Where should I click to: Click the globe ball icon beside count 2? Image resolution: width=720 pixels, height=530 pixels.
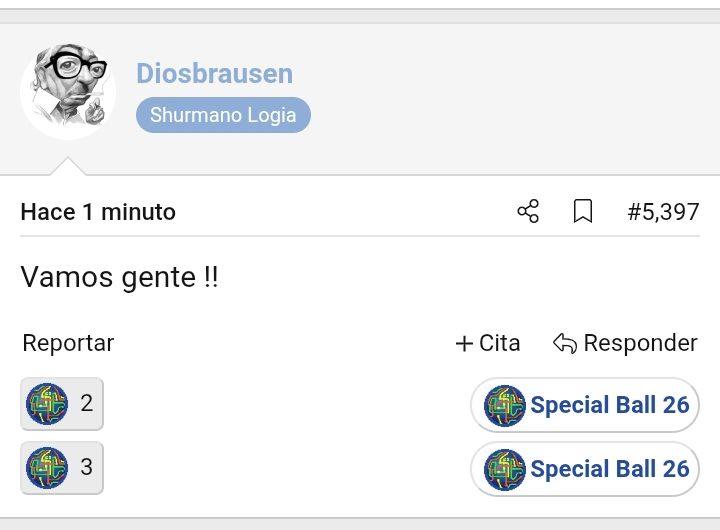(47, 404)
